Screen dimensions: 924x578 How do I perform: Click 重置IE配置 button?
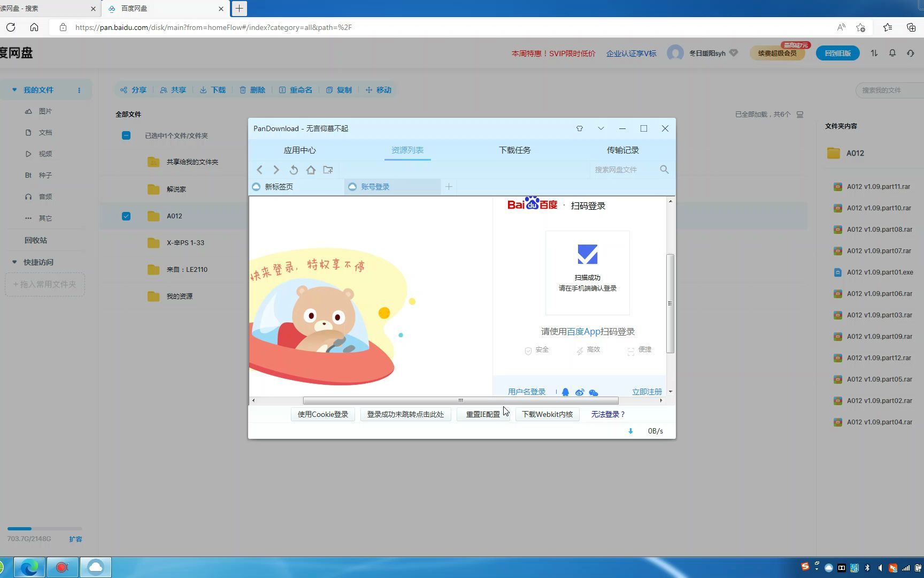click(483, 414)
